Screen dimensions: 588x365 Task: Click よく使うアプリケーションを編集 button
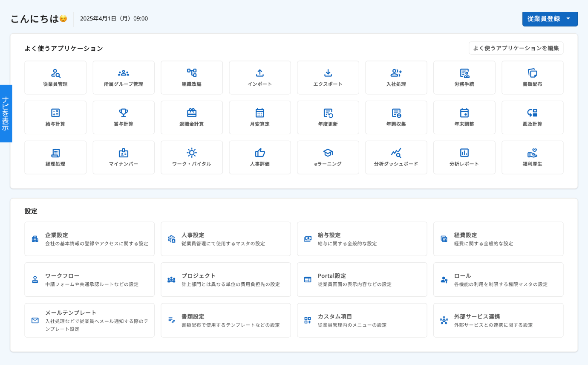[516, 48]
